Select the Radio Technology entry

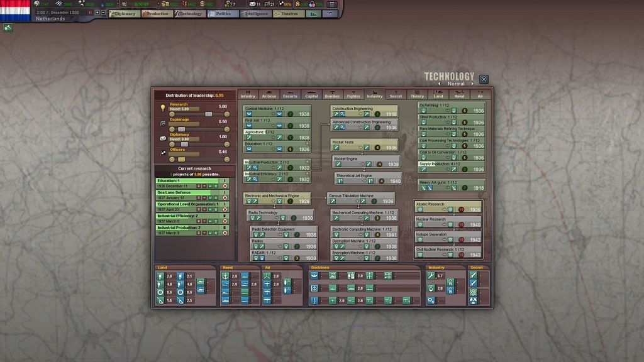[280, 215]
